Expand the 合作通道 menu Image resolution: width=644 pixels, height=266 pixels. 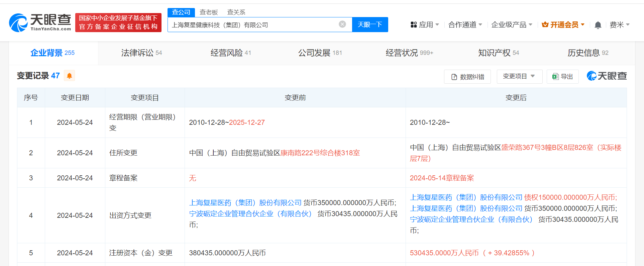click(465, 25)
